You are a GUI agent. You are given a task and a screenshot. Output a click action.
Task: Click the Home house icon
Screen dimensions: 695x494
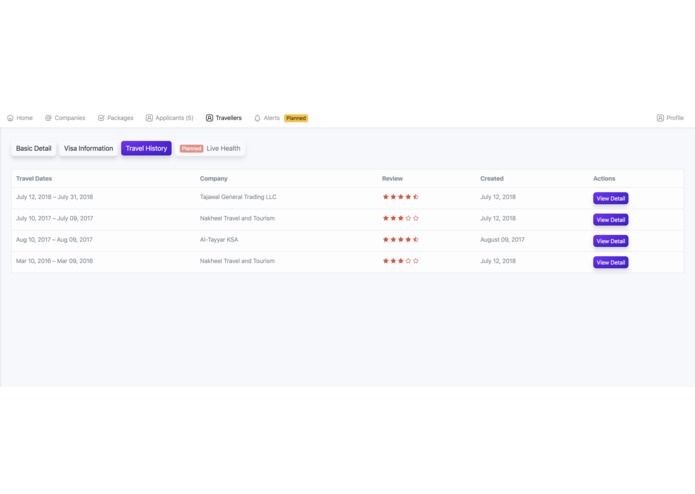10,118
